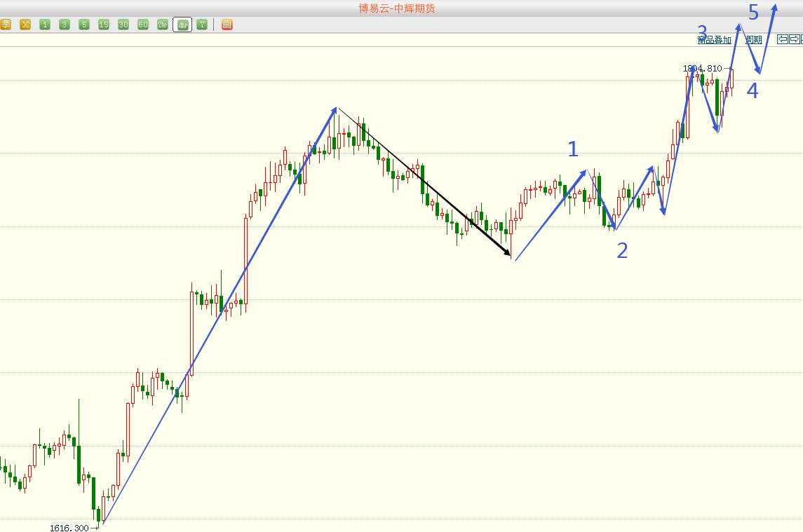Image resolution: width=803 pixels, height=532 pixels.
Task: Click the left arrow chart navigation icon
Action: [783, 39]
